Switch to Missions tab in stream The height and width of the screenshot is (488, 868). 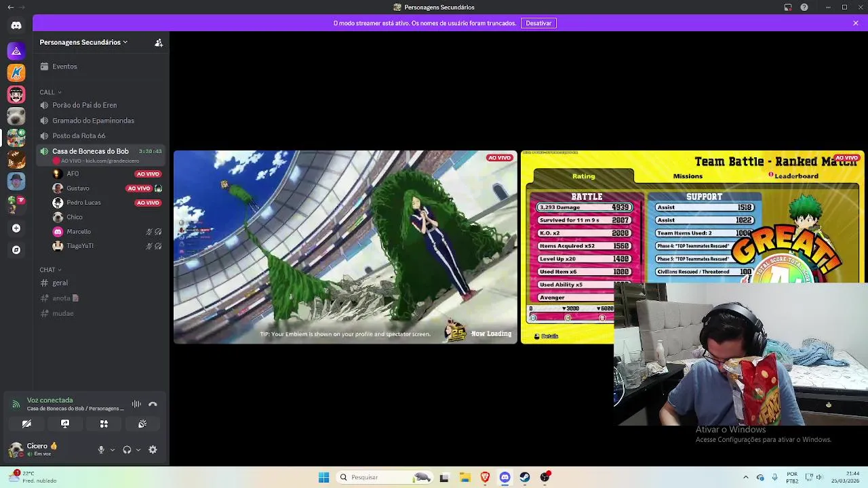[x=688, y=176]
